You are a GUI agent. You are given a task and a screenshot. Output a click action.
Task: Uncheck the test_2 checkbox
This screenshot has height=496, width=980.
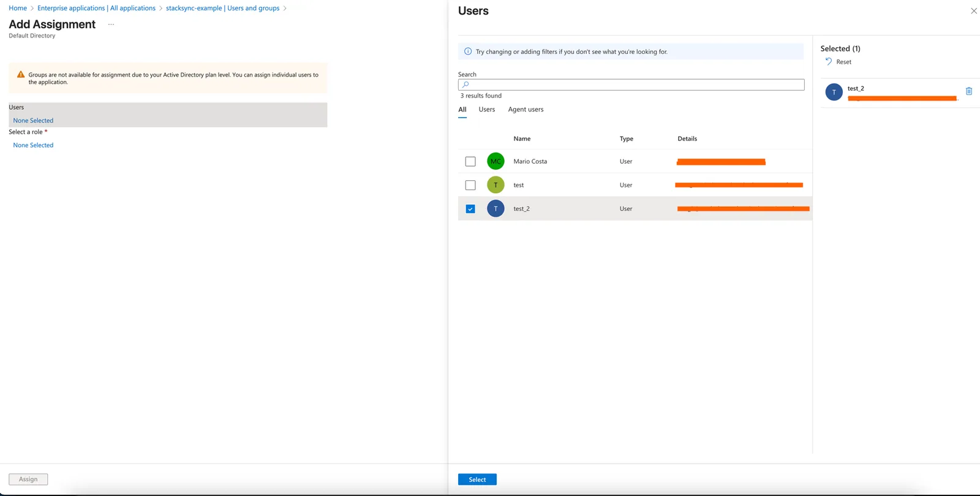pyautogui.click(x=470, y=209)
